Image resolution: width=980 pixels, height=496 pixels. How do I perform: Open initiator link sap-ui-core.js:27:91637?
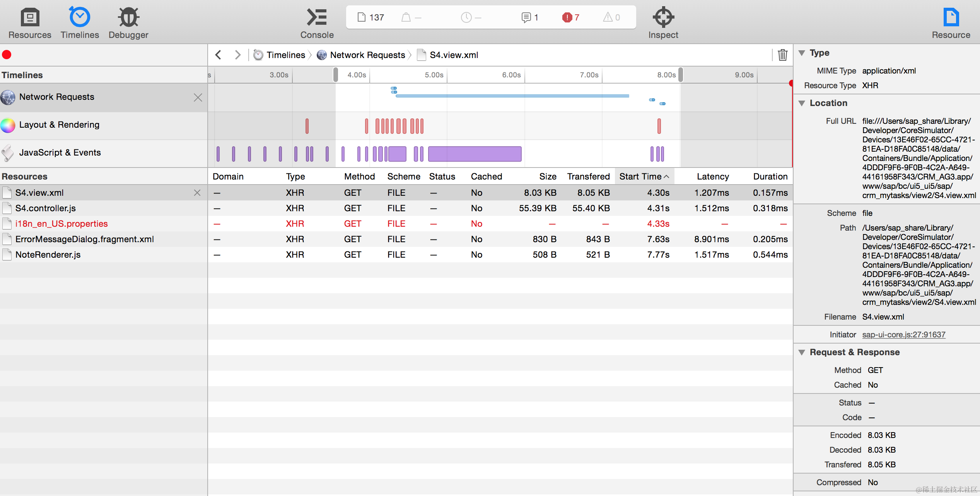pyautogui.click(x=903, y=335)
